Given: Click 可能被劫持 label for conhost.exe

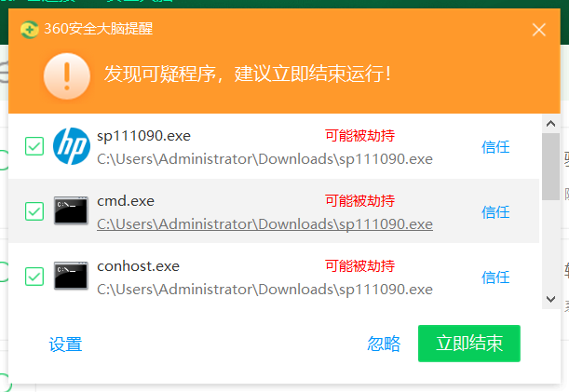Looking at the screenshot, I should (360, 265).
